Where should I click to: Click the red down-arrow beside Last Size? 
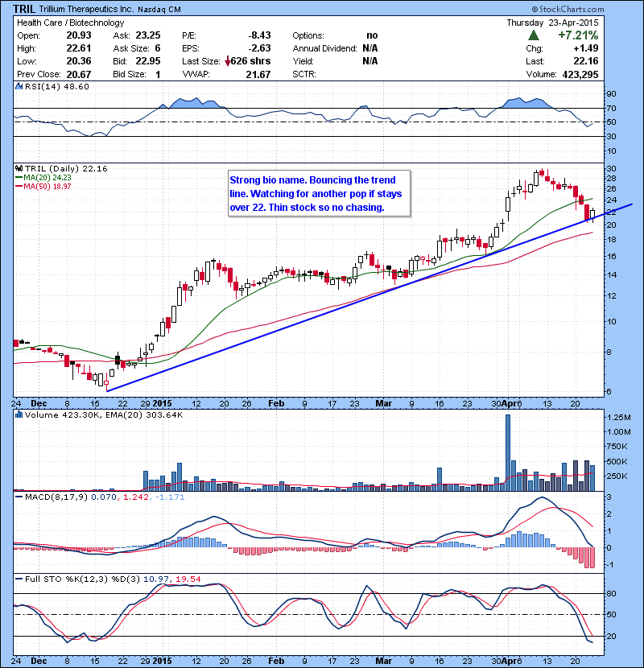[228, 61]
